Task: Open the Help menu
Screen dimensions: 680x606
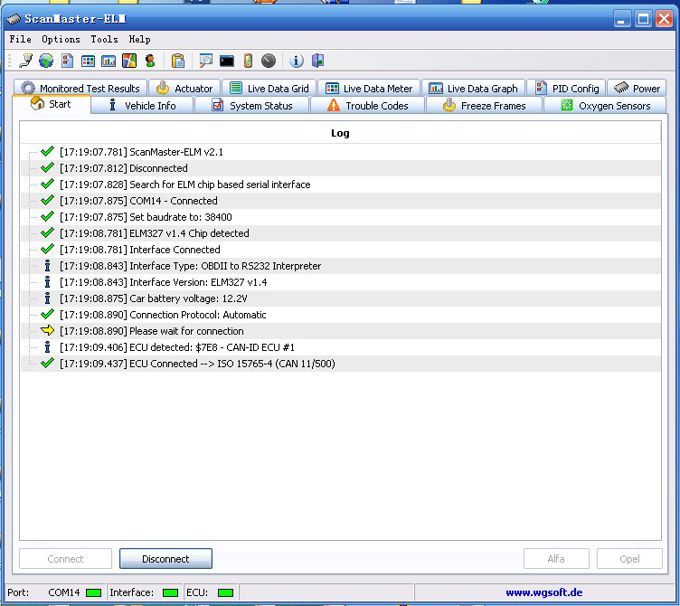Action: click(x=140, y=39)
